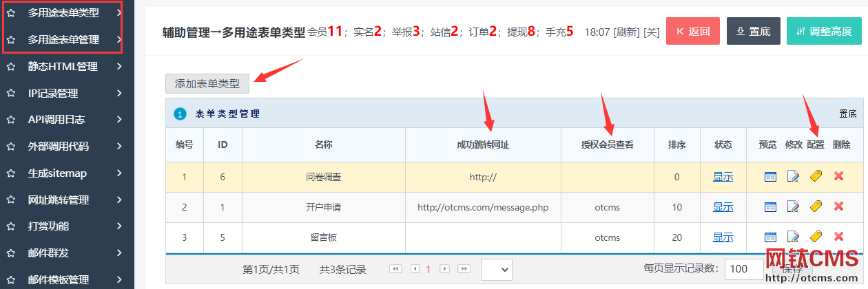
Task: Expand 静态HTML管理 sidebar menu
Action: pos(65,67)
